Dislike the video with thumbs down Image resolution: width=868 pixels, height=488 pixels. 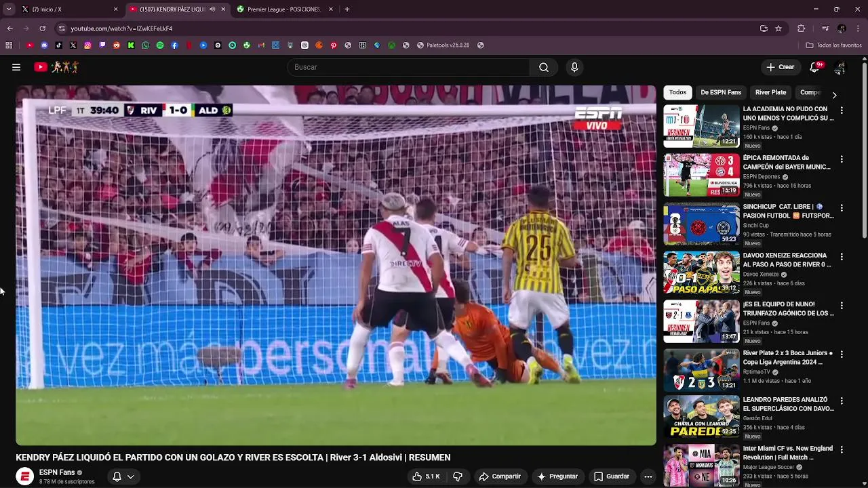tap(458, 476)
